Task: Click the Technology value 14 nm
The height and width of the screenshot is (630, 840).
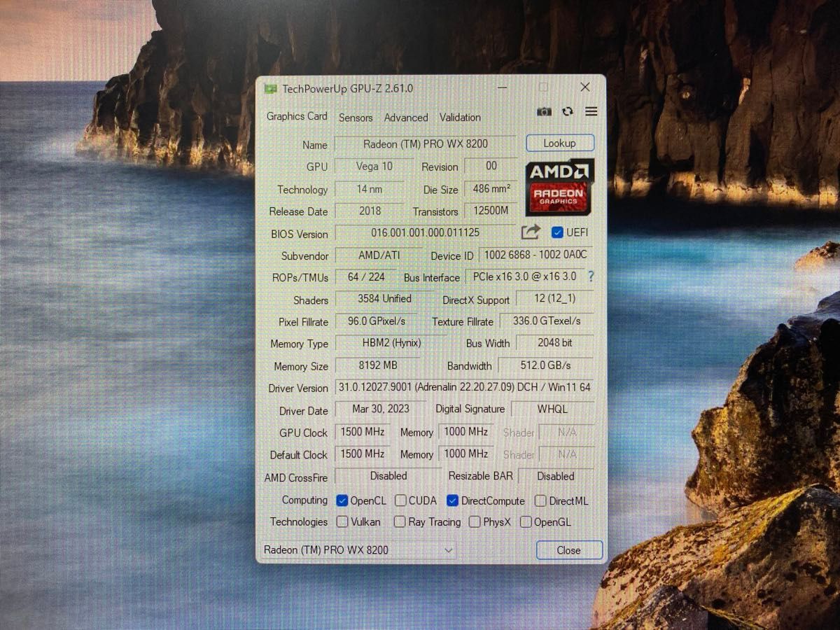Action: [x=370, y=189]
